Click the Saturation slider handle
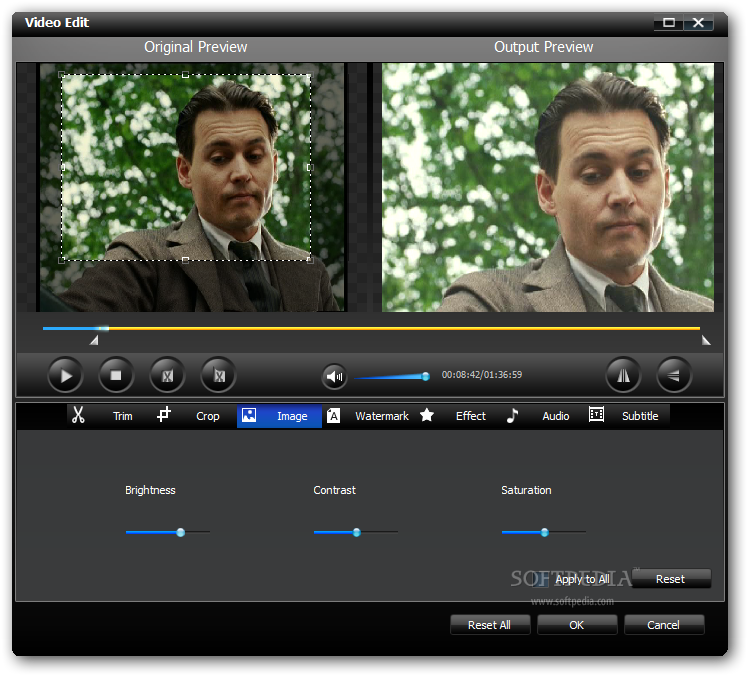 point(544,532)
